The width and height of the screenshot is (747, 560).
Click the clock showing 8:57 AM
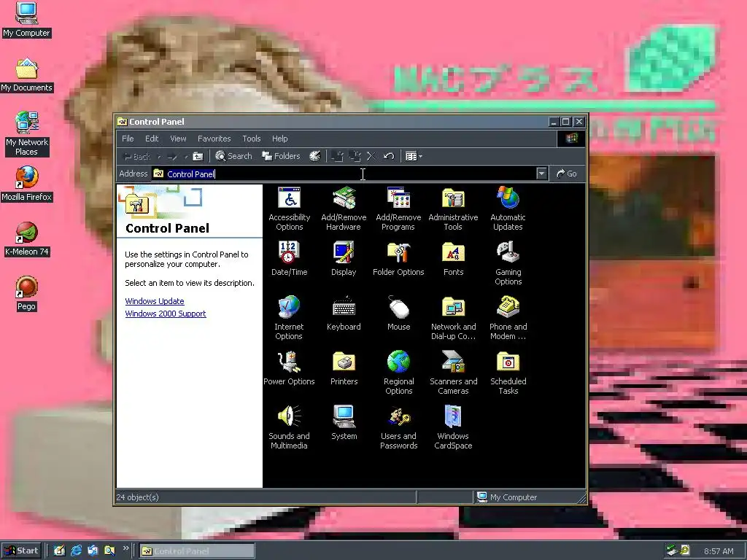[x=719, y=551]
